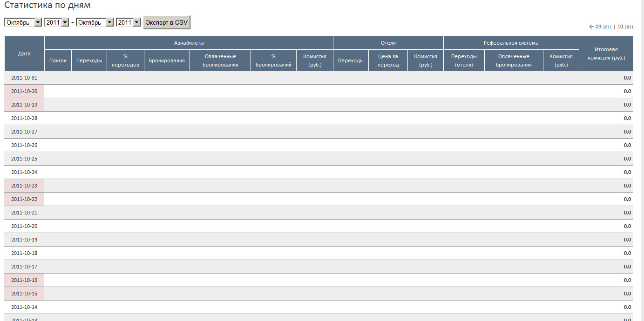Image resolution: width=644 pixels, height=321 pixels.
Task: Click the Статистика по дням heading
Action: click(x=47, y=6)
